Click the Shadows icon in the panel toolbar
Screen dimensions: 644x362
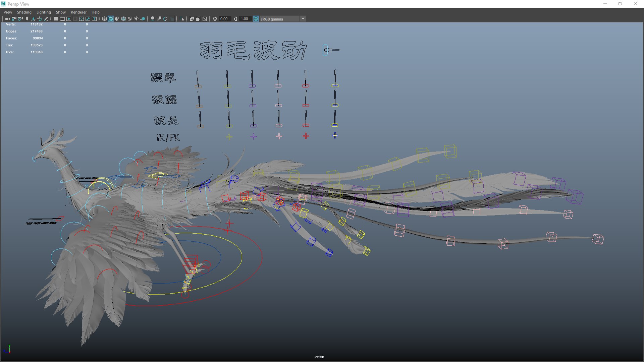click(x=143, y=19)
